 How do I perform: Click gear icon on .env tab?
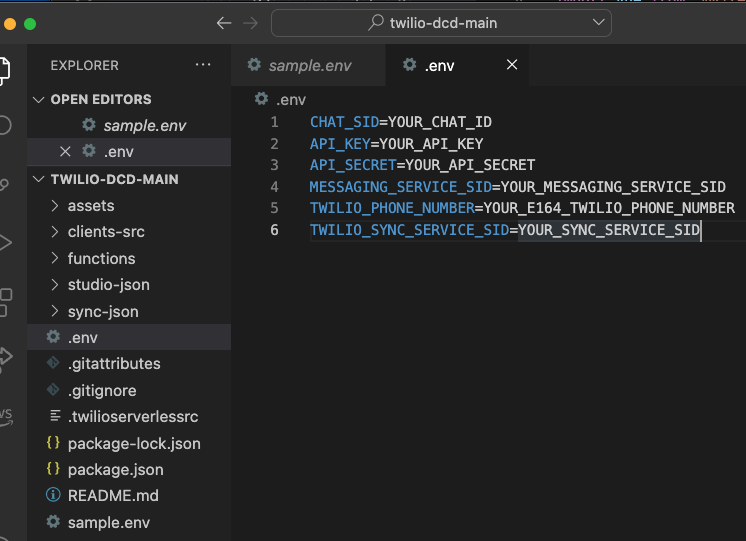click(410, 65)
